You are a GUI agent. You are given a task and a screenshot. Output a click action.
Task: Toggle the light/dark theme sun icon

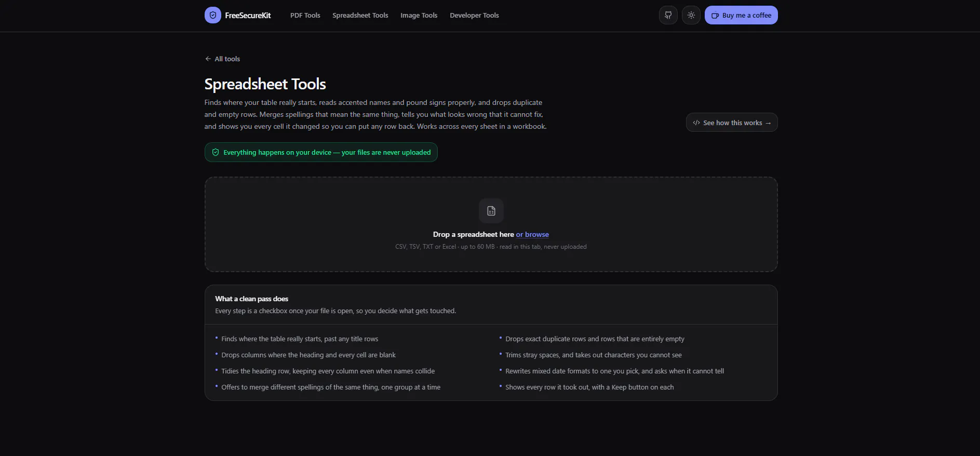point(691,15)
